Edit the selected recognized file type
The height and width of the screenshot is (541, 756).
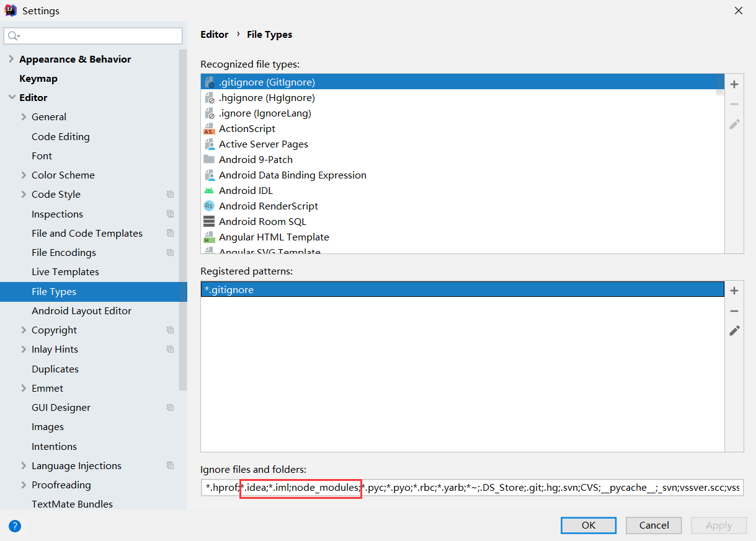[734, 124]
